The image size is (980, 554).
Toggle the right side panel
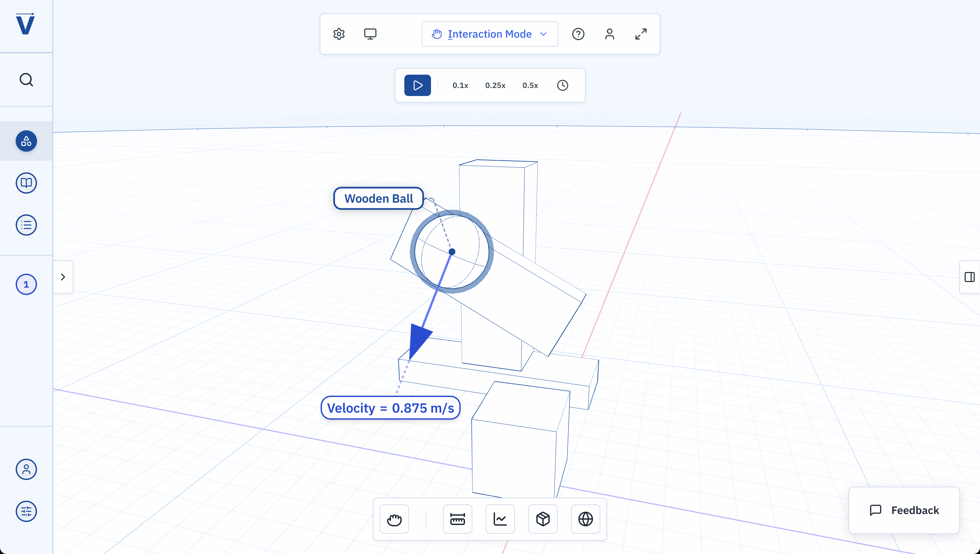click(x=970, y=277)
